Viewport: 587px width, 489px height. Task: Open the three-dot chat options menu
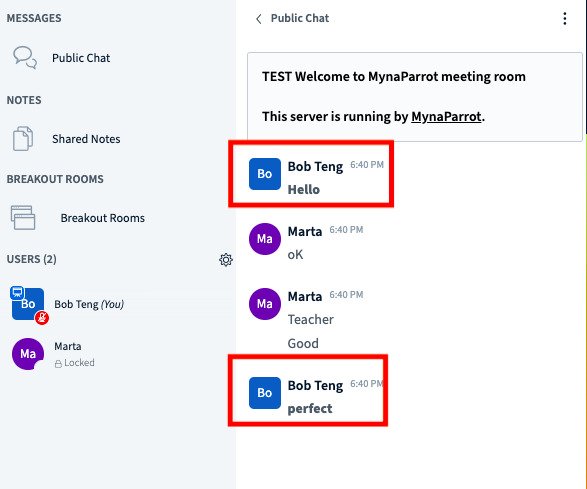pos(565,18)
